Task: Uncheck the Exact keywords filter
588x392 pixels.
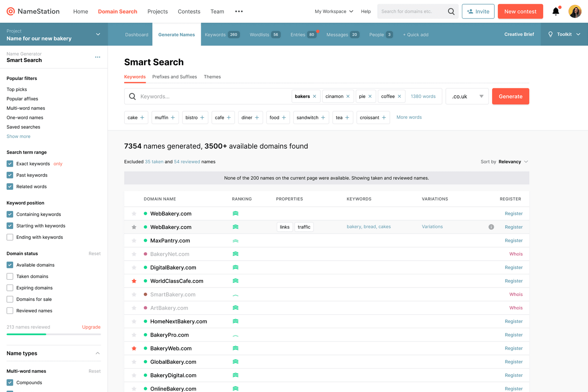Action: pyautogui.click(x=9, y=164)
